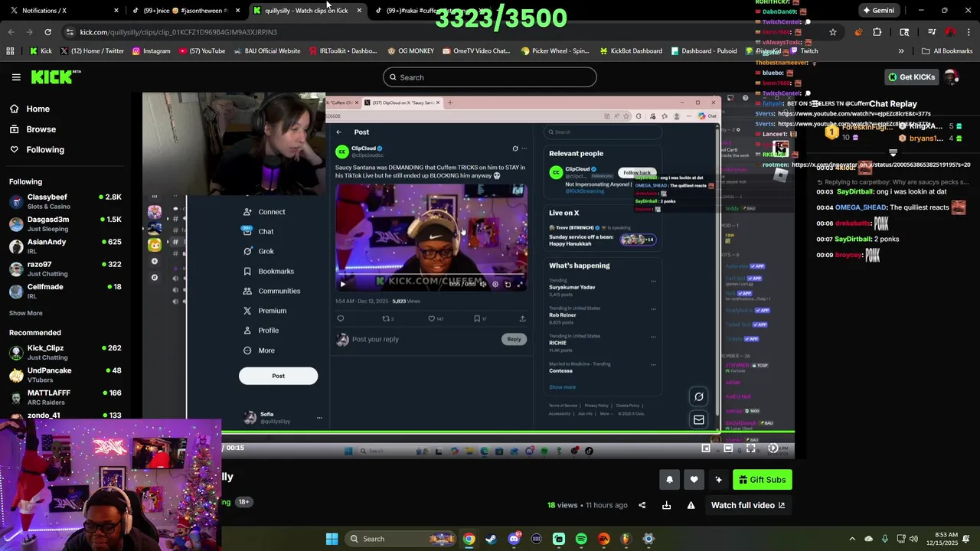
Task: Show hidden system tray icons
Action: [852, 539]
